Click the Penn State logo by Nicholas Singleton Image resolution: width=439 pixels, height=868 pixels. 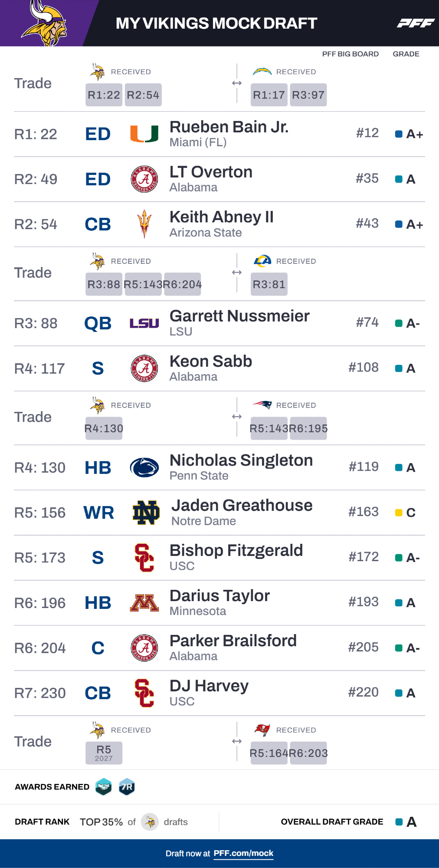click(x=144, y=468)
